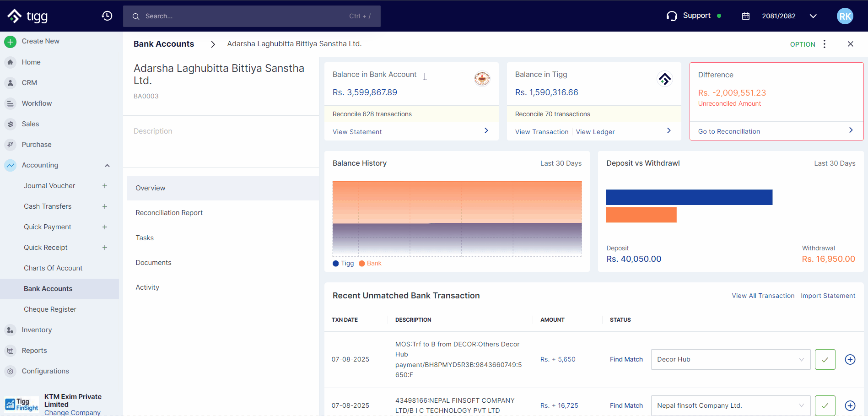Add a new Quick Payment with plus
This screenshot has height=416, width=868.
(105, 227)
